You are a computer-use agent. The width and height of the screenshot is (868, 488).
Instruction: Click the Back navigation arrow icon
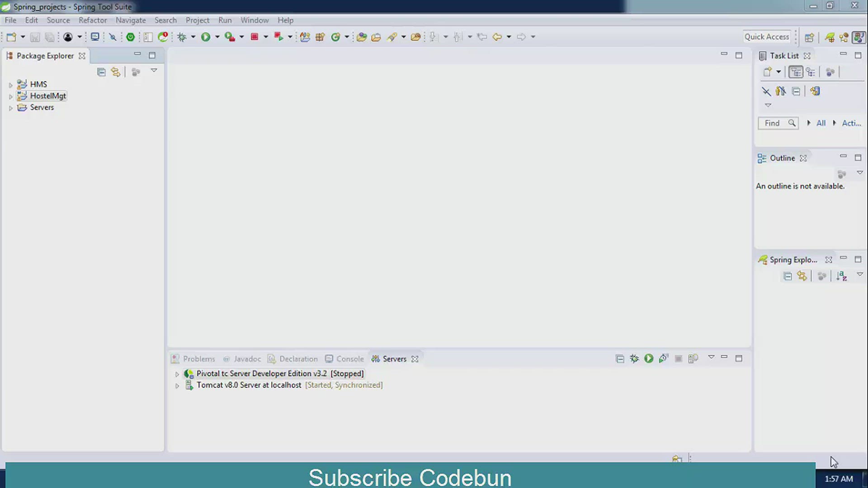point(497,37)
